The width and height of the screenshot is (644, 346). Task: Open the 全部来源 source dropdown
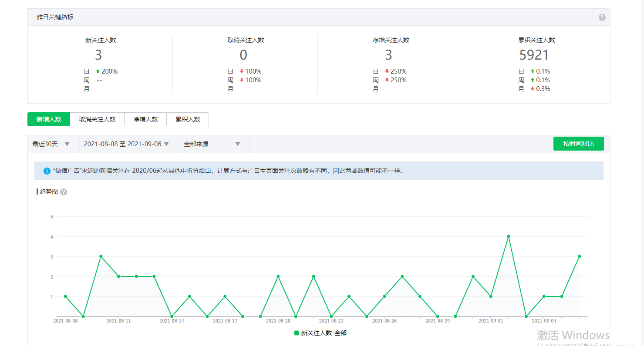click(x=213, y=144)
